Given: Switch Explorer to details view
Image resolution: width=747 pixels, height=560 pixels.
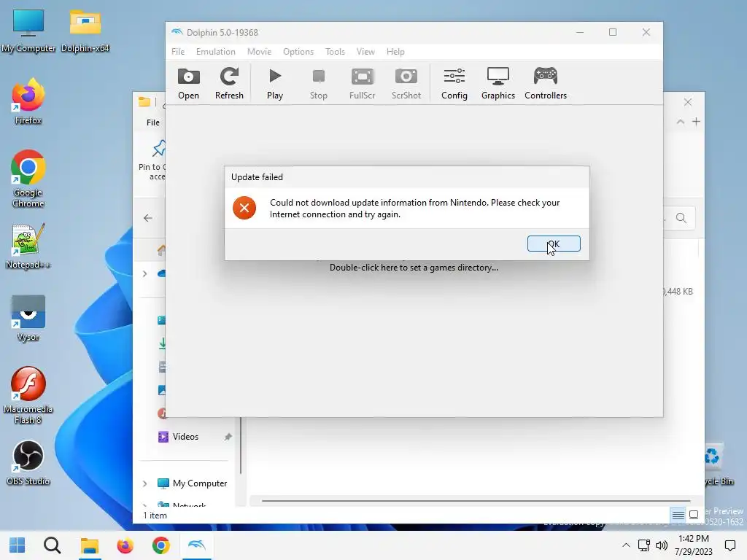Looking at the screenshot, I should point(678,515).
